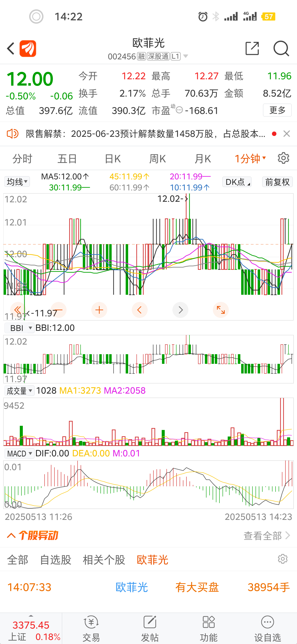The width and height of the screenshot is (297, 644).
Task: Tap the 深股通 badge
Action: point(158,56)
